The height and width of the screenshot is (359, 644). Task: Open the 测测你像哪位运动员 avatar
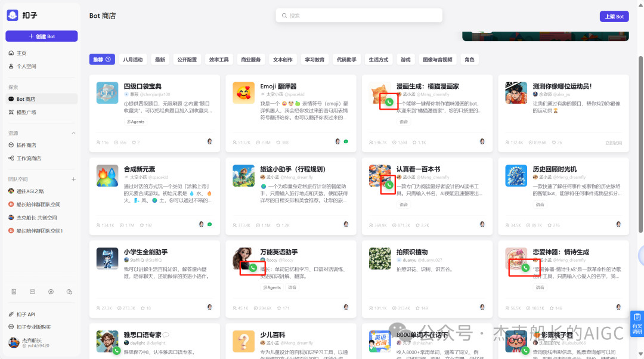(x=516, y=93)
